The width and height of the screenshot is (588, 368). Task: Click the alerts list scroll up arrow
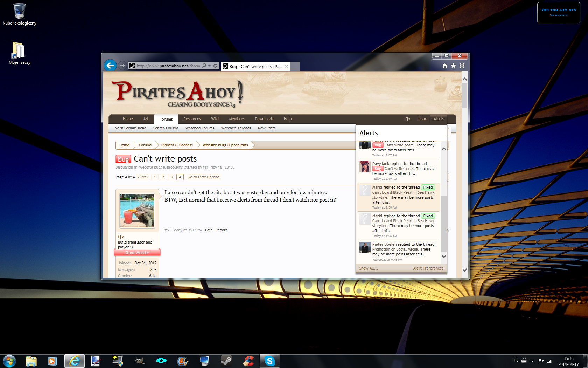(444, 149)
